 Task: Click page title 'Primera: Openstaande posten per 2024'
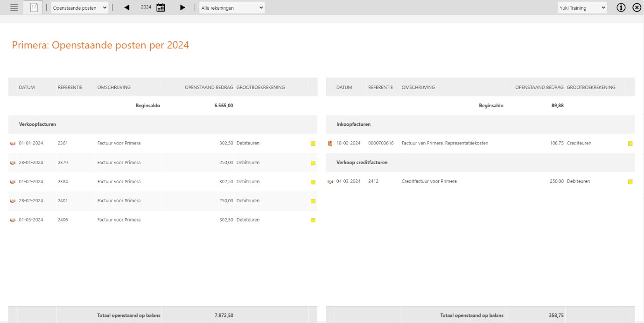[100, 45]
